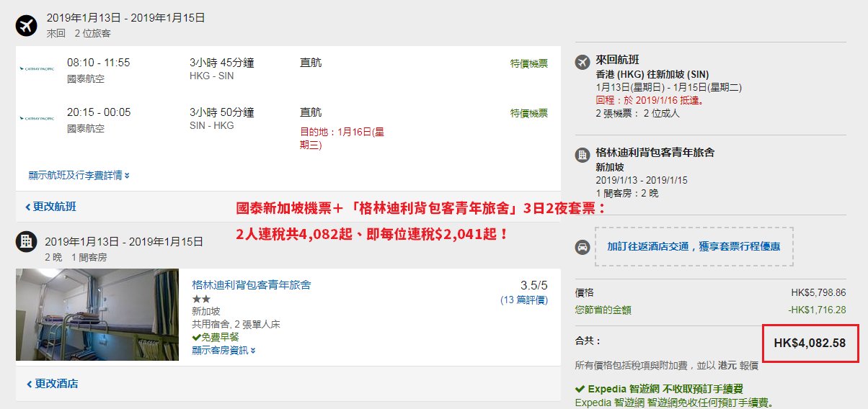Screen dimensions: 868x409
Task: Click the original price HK$5,798.86
Action: tap(818, 293)
